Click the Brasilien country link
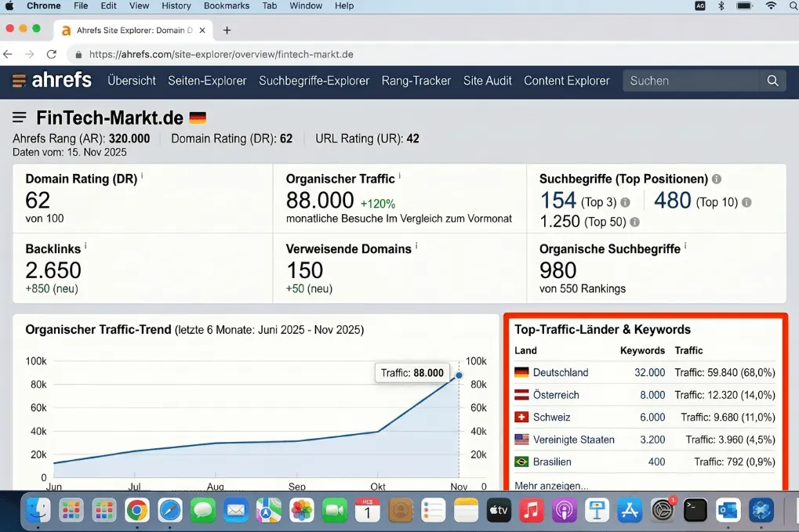 pyautogui.click(x=552, y=461)
